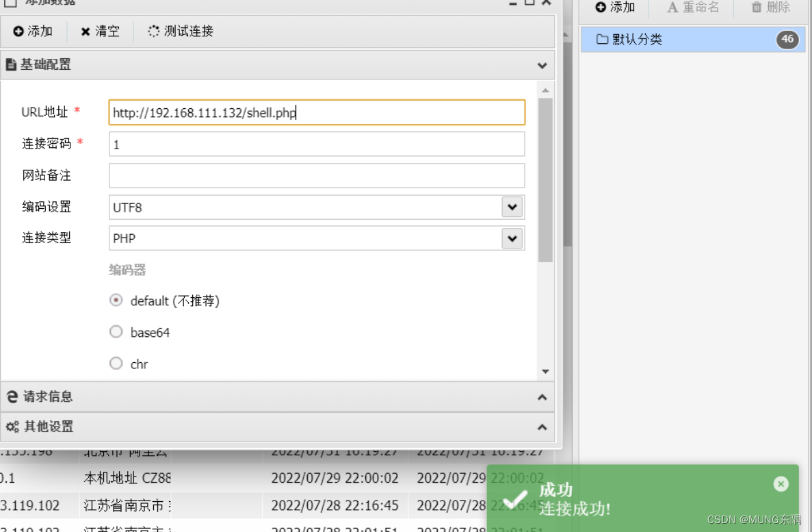Click the 网站备注 input field
The height and width of the screenshot is (532, 812).
click(317, 176)
